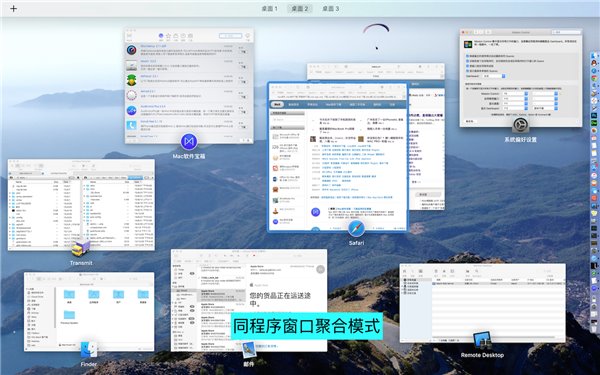Switch to 桌面 3 space
The height and width of the screenshot is (375, 600).
pos(330,8)
